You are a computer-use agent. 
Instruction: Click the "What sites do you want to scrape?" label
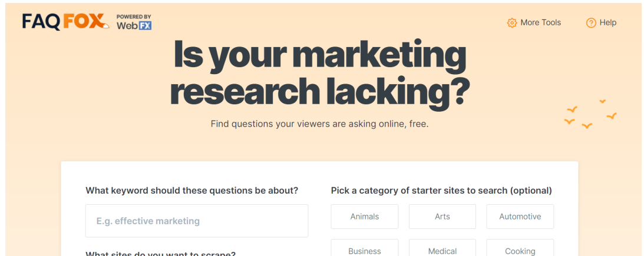(x=160, y=254)
